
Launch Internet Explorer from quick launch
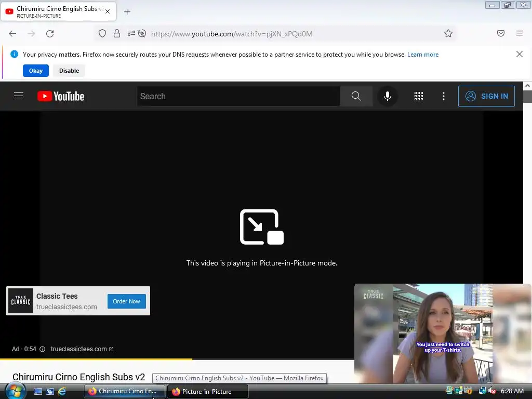click(x=62, y=391)
